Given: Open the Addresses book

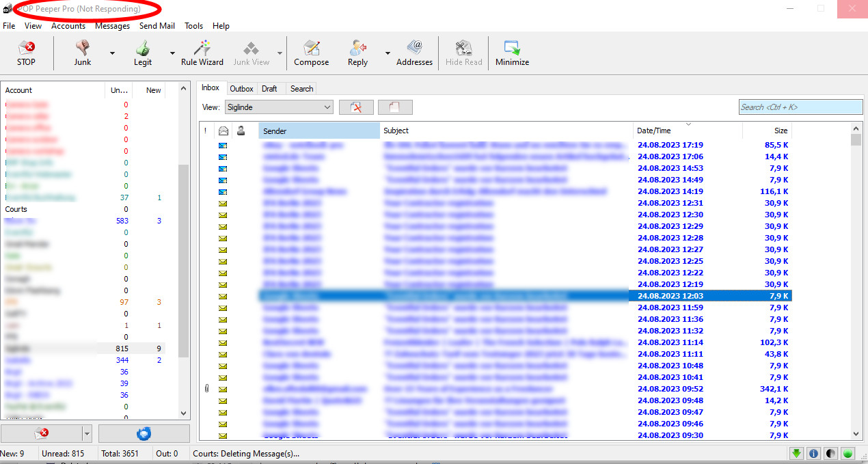Looking at the screenshot, I should [x=414, y=53].
